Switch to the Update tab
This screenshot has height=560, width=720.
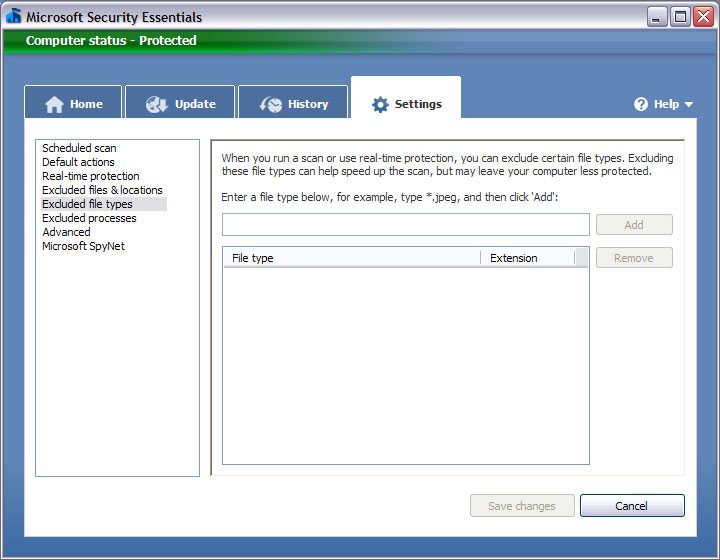(180, 102)
